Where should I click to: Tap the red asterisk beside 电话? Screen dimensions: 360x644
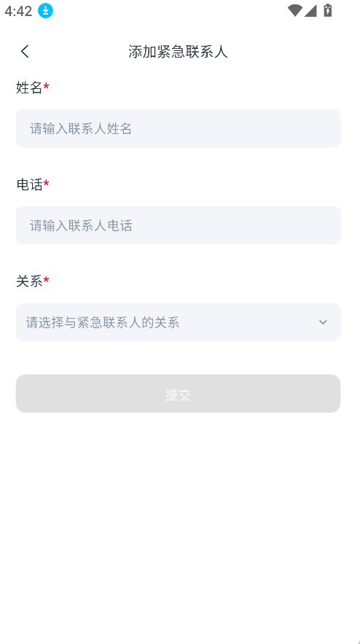click(x=47, y=184)
